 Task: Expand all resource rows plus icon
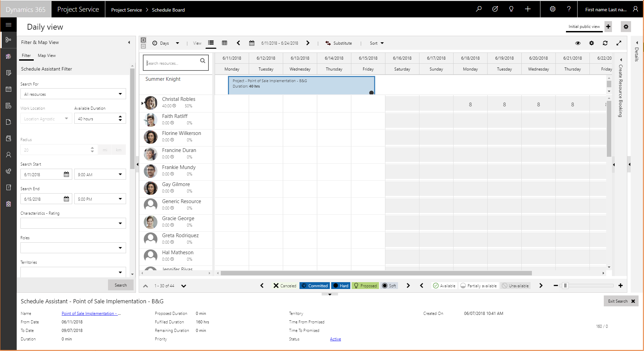coord(143,40)
